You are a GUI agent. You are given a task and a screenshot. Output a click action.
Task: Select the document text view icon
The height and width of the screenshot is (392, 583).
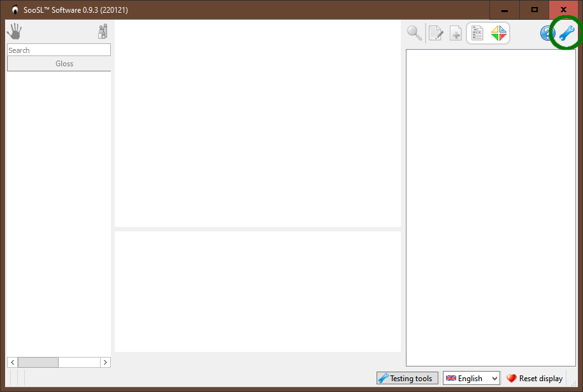[477, 33]
